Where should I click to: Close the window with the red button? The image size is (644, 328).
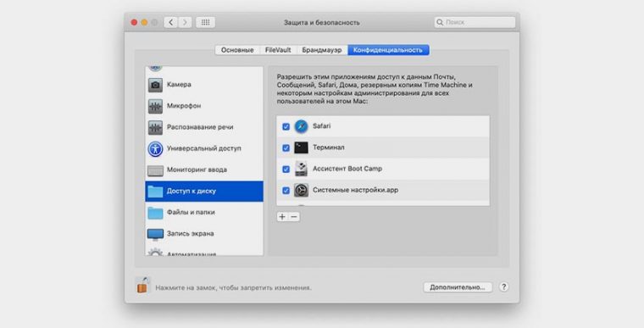coord(134,22)
